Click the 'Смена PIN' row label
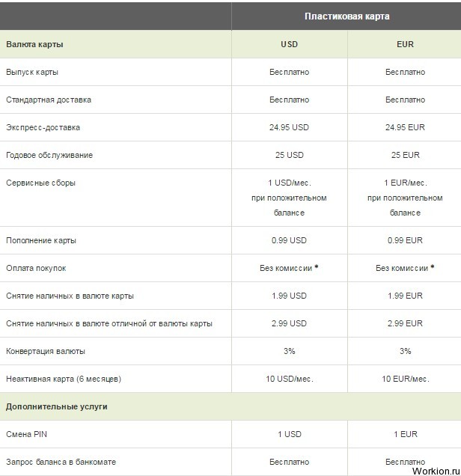The width and height of the screenshot is (461, 476). pos(26,434)
